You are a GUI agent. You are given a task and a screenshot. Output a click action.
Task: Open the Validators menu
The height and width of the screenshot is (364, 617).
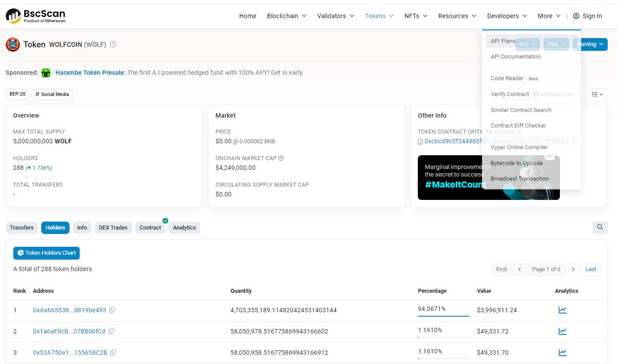click(x=335, y=16)
